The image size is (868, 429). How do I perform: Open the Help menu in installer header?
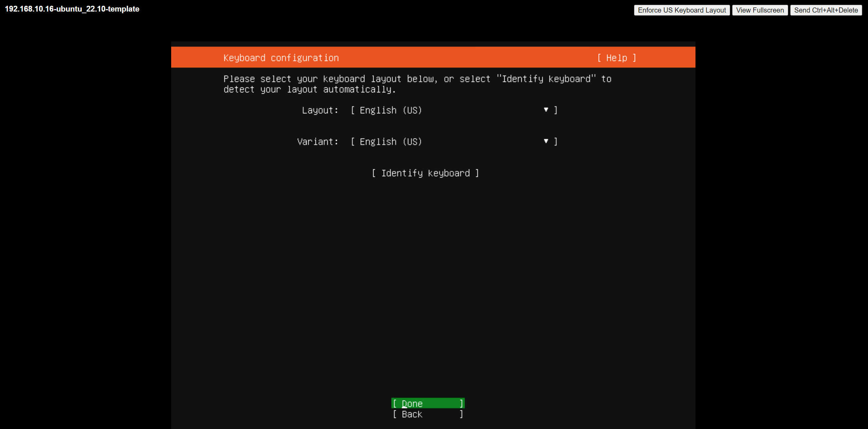(x=616, y=58)
